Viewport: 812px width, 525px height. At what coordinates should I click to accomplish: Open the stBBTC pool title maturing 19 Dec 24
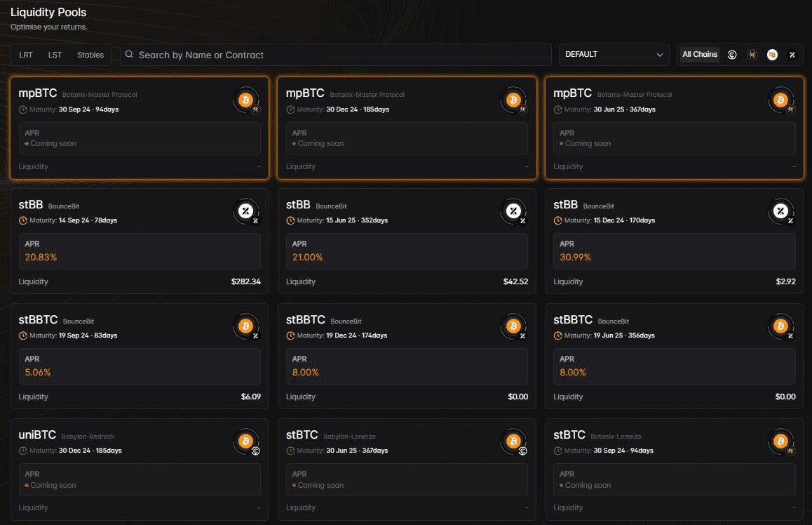coord(306,320)
